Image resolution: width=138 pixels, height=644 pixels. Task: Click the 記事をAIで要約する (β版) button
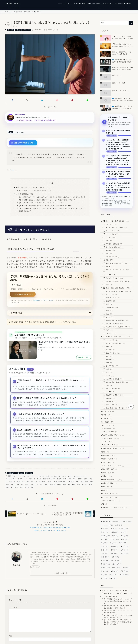pos(23,143)
